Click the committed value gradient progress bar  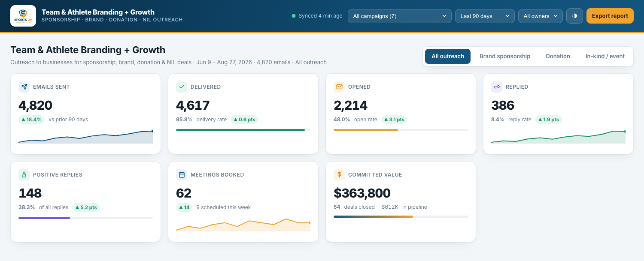point(401,216)
